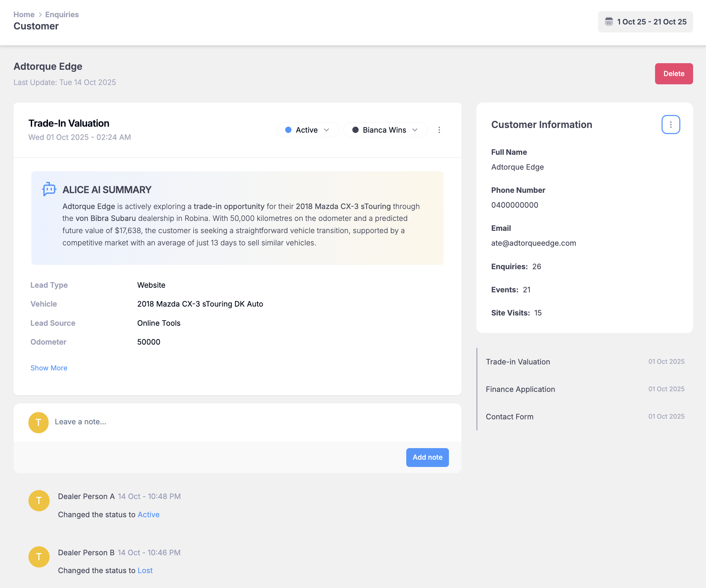Click Dealer Person B's avatar icon

(39, 557)
